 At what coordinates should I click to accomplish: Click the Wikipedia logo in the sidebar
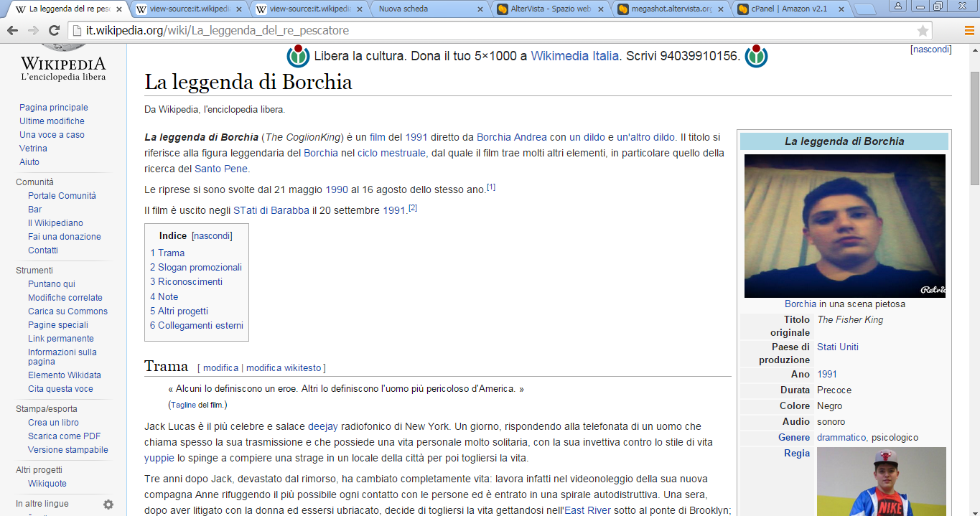click(x=63, y=62)
